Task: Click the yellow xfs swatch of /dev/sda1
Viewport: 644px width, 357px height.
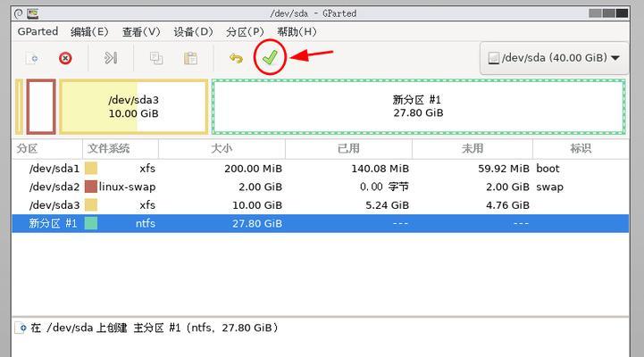Action: [91, 169]
